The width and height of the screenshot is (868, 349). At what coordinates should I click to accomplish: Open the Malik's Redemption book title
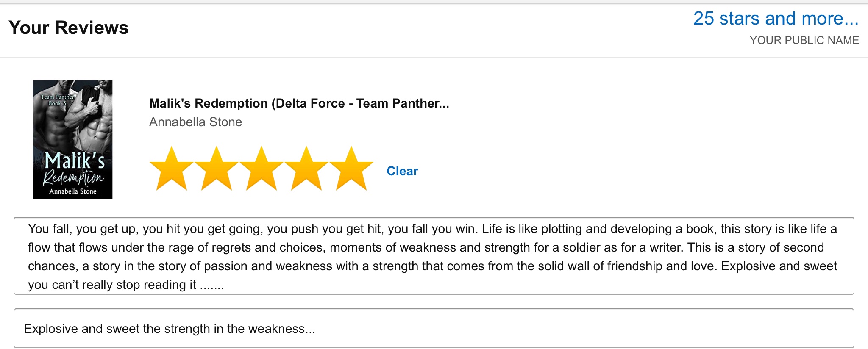coord(299,103)
